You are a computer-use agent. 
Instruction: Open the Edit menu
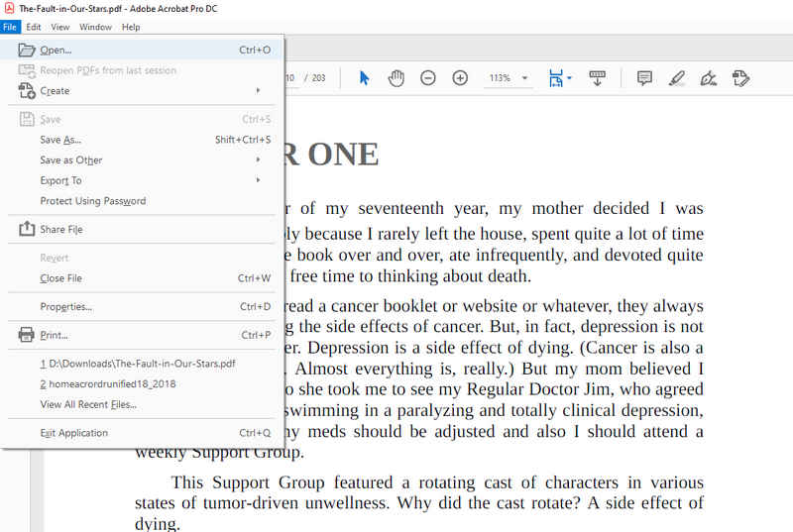[x=34, y=27]
